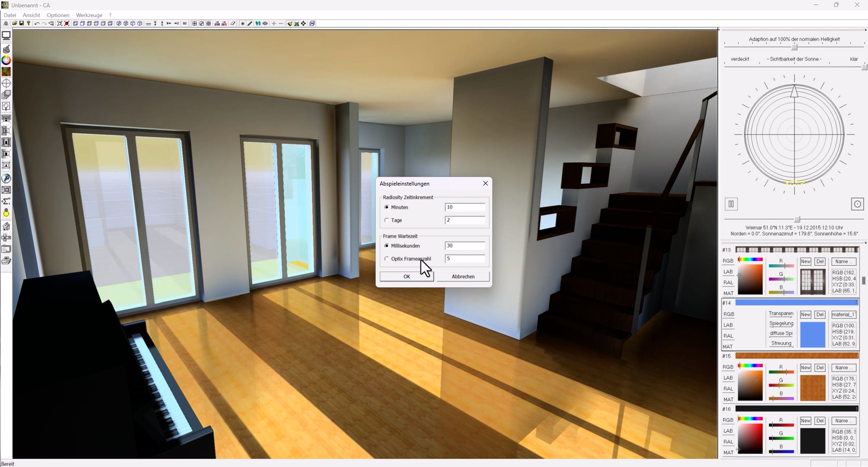The height and width of the screenshot is (467, 868).
Task: Click the undo arrow toolbar icon
Action: 37,24
